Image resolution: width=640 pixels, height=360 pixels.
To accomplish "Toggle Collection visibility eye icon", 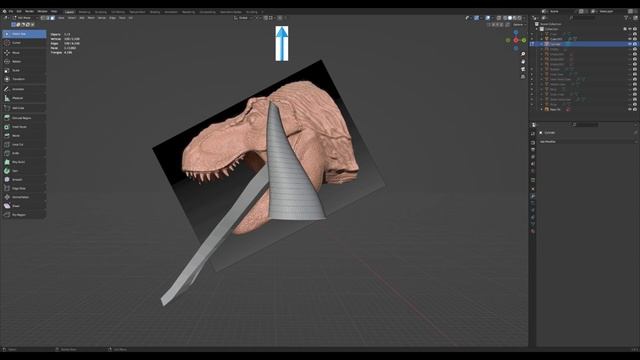I will (630, 29).
